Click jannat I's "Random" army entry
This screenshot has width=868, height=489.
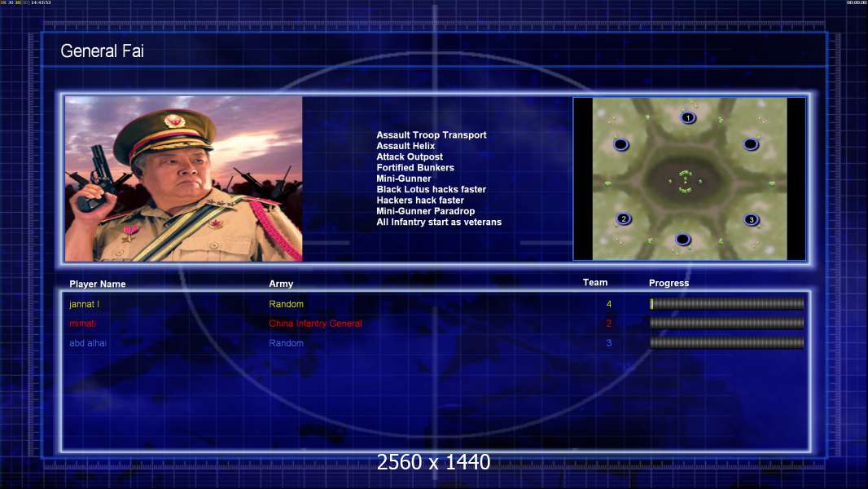(x=286, y=304)
